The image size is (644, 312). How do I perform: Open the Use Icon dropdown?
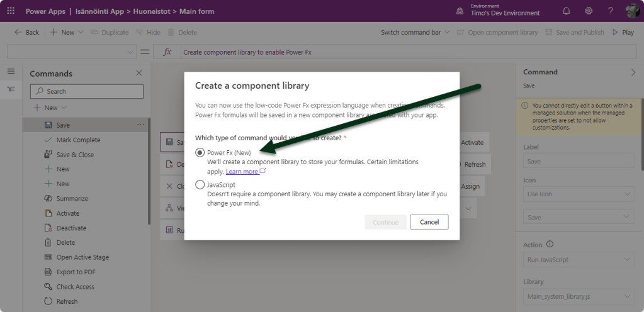pyautogui.click(x=579, y=194)
